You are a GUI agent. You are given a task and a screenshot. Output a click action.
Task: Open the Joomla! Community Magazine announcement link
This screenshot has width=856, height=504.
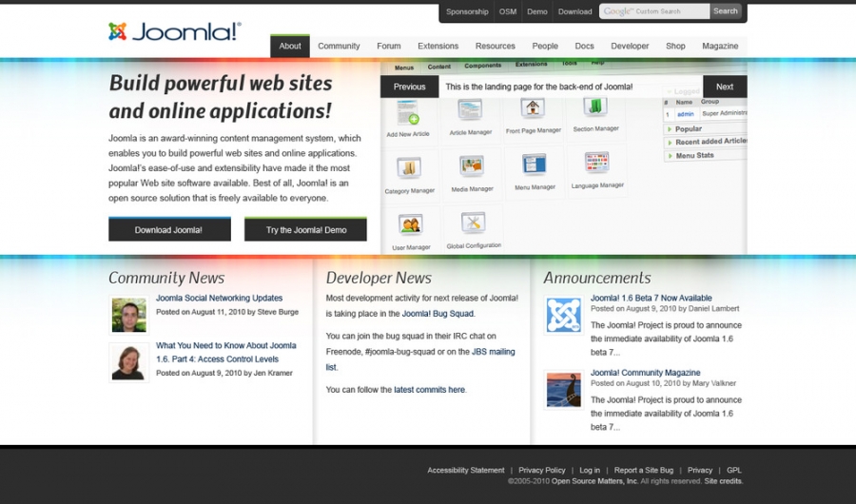pyautogui.click(x=645, y=373)
